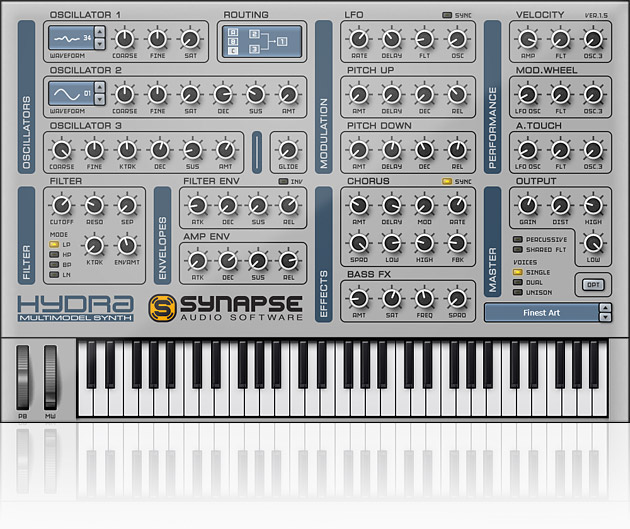This screenshot has height=529, width=630.
Task: Click the Mod.Wheel LFO Osc knob
Action: 528,94
